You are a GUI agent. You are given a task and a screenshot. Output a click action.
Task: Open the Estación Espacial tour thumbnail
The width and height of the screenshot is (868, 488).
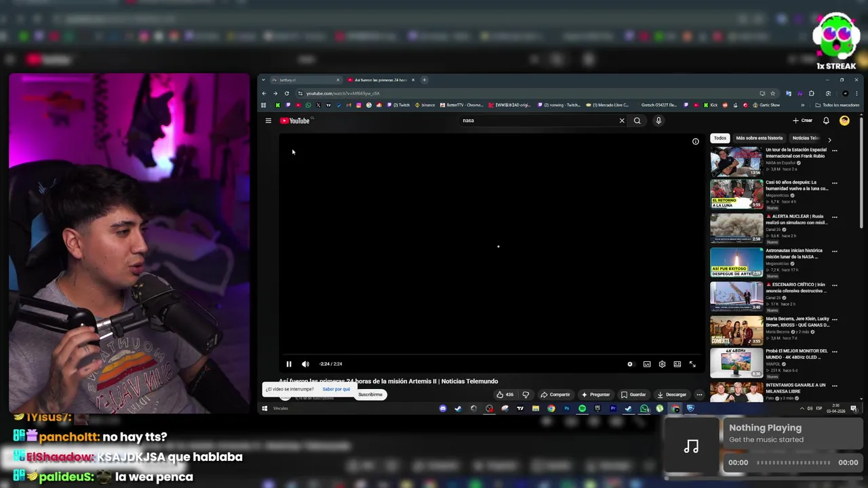pyautogui.click(x=736, y=161)
